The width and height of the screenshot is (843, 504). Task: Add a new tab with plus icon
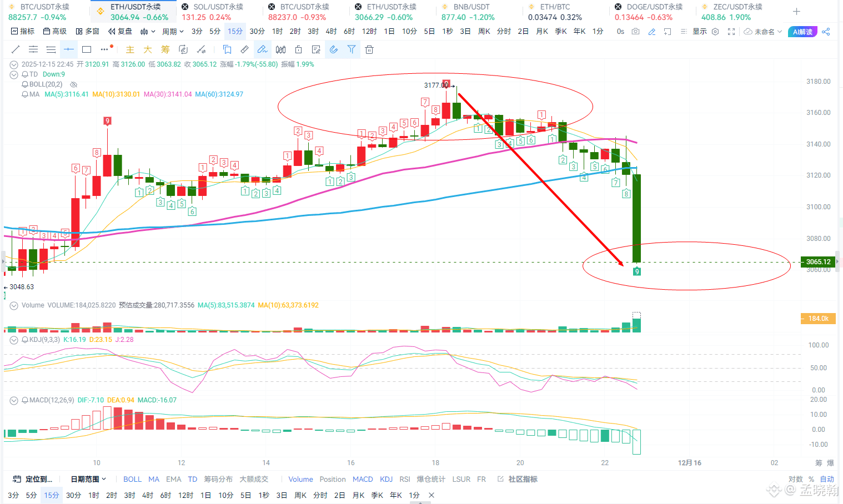coord(796,12)
